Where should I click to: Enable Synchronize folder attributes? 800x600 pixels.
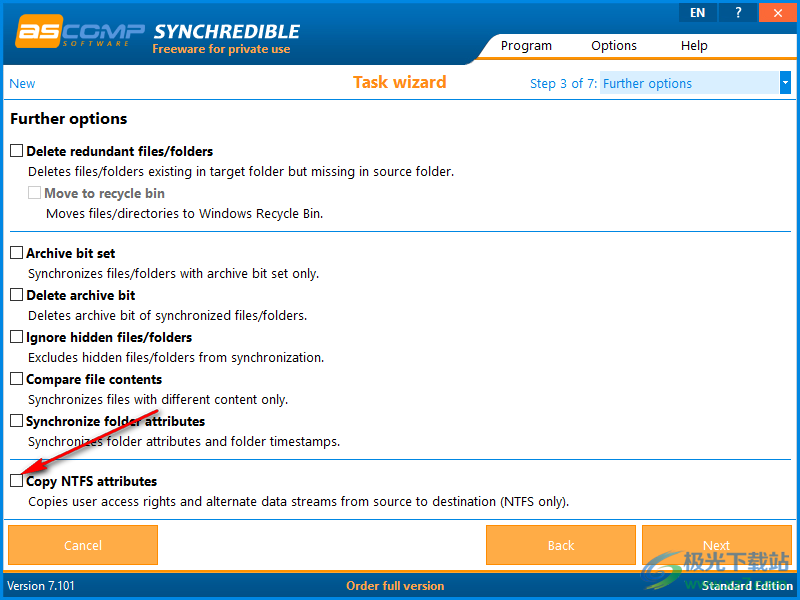16,421
